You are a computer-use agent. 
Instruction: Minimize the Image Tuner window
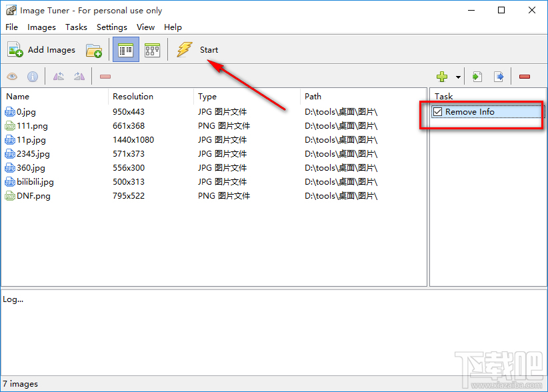[x=471, y=11]
